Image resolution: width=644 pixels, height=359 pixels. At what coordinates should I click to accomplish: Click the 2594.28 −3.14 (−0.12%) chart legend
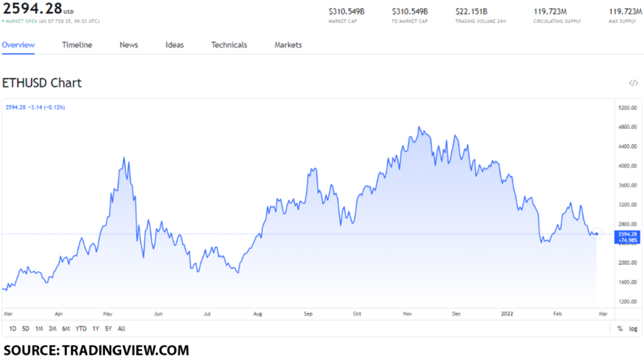(35, 108)
